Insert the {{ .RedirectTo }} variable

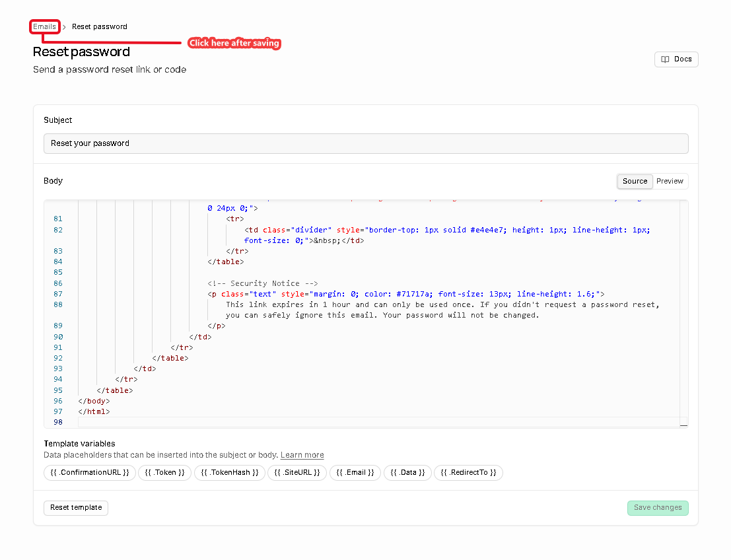coord(468,472)
